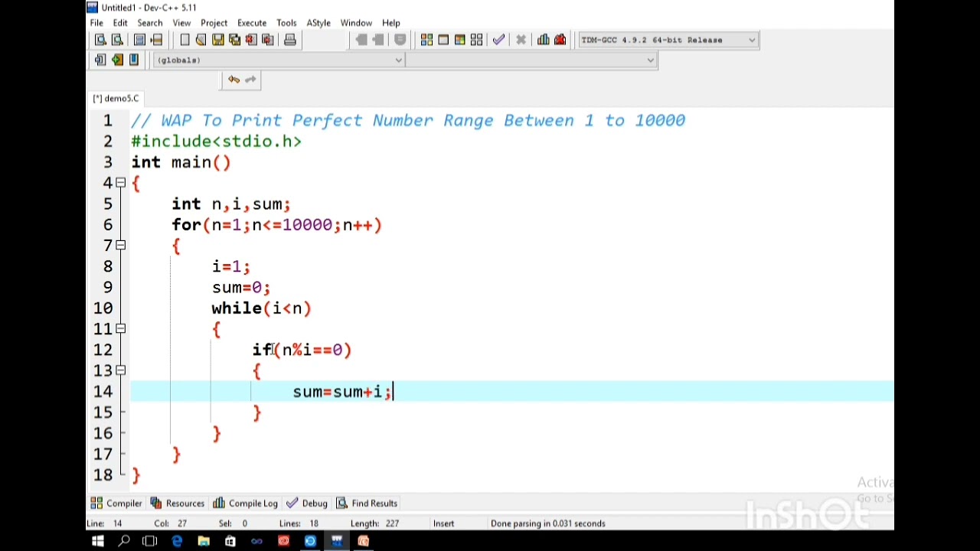The width and height of the screenshot is (980, 551).
Task: Click the Open file toolbar icon
Action: point(201,40)
